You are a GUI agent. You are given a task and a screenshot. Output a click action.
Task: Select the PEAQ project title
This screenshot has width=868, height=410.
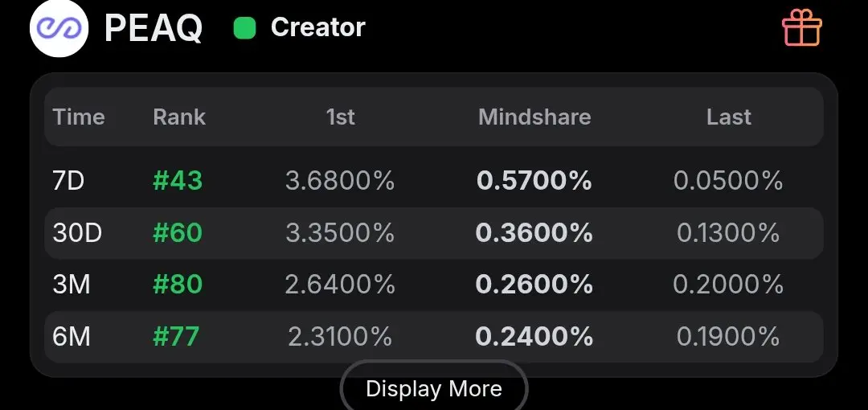pyautogui.click(x=154, y=27)
